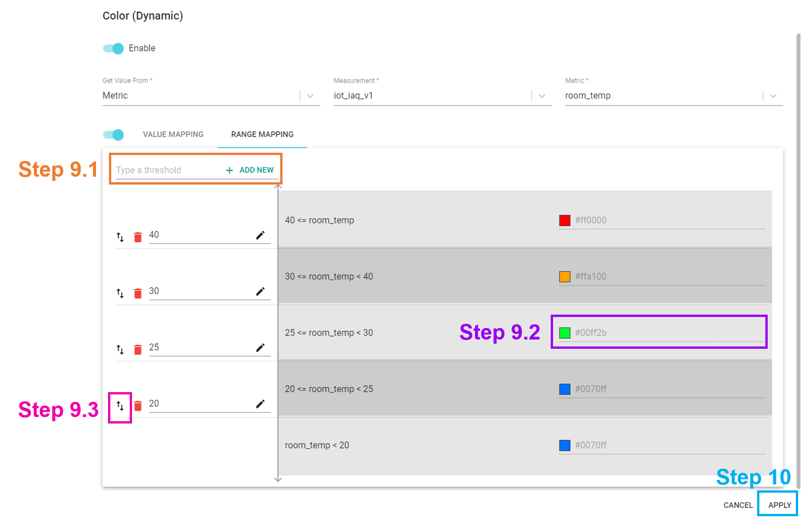Toggle the Enable switch for dynamic color
812x519 pixels.
113,48
